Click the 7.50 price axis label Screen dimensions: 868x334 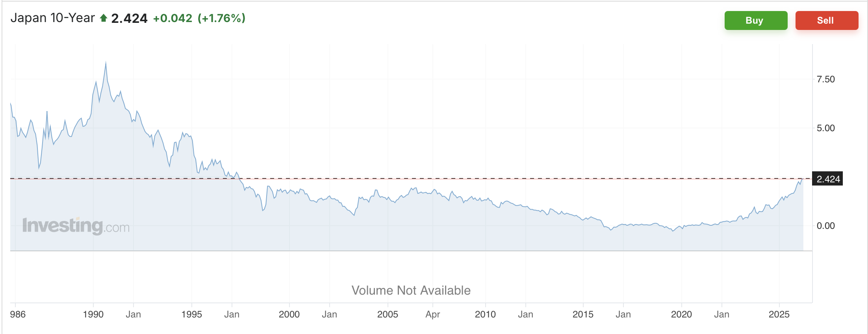click(x=825, y=80)
